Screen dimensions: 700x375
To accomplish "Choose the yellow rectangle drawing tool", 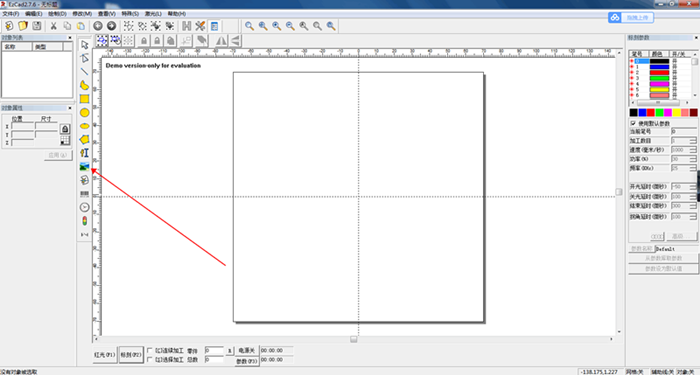I will pyautogui.click(x=84, y=99).
